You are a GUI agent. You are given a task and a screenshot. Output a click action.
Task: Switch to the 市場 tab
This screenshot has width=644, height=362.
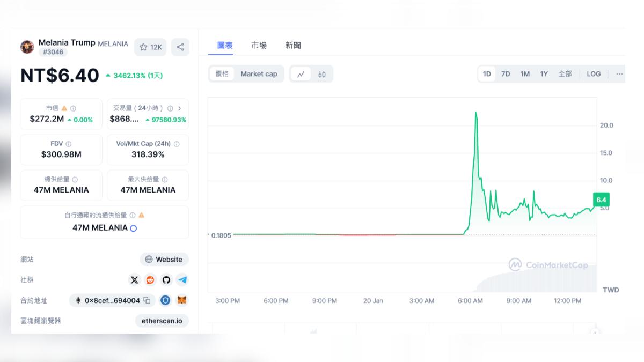click(259, 46)
